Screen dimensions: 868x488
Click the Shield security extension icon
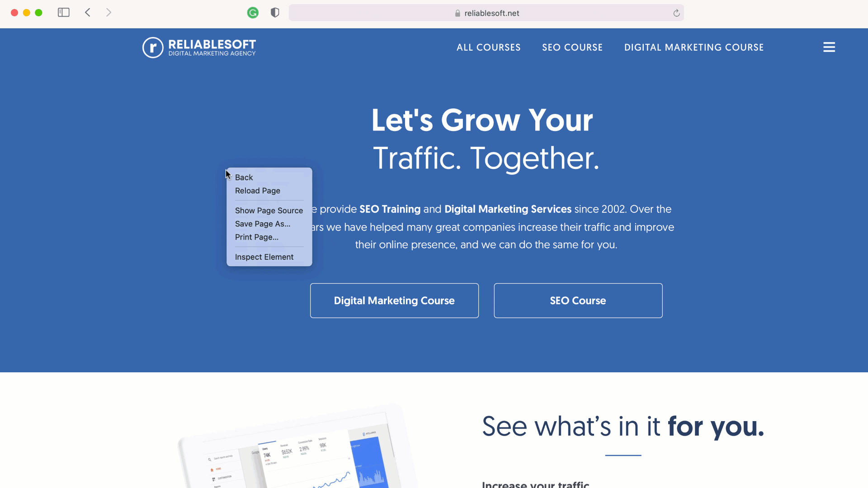click(274, 13)
